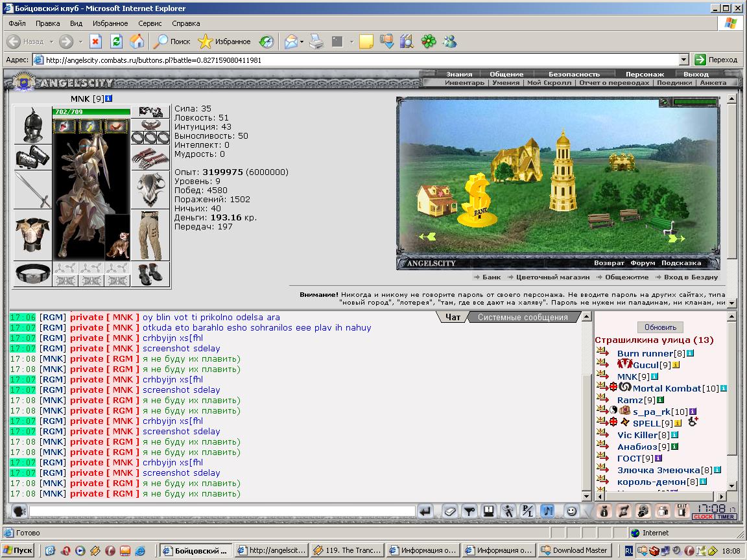Image resolution: width=747 pixels, height=560 pixels.
Task: Click the browser address URL field
Action: (361, 60)
